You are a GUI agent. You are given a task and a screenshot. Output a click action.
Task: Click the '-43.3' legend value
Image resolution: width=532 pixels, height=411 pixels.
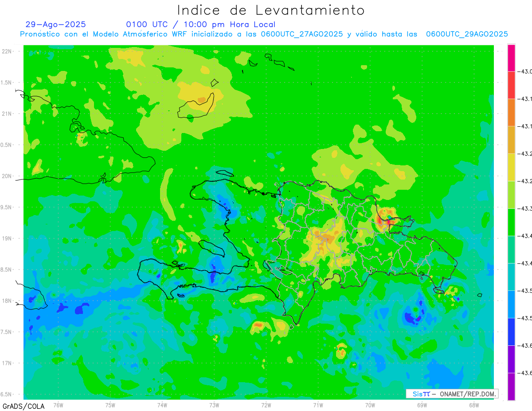[526, 208]
